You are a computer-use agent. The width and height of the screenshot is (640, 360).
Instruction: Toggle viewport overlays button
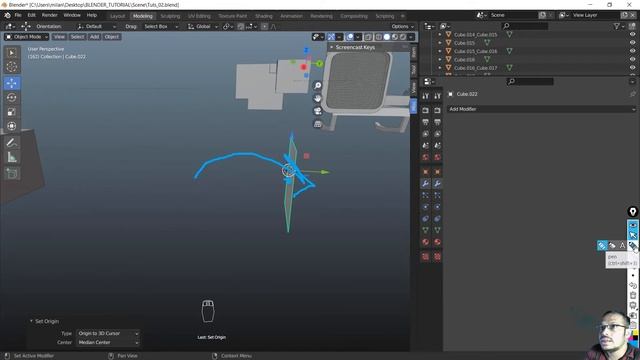tap(349, 37)
